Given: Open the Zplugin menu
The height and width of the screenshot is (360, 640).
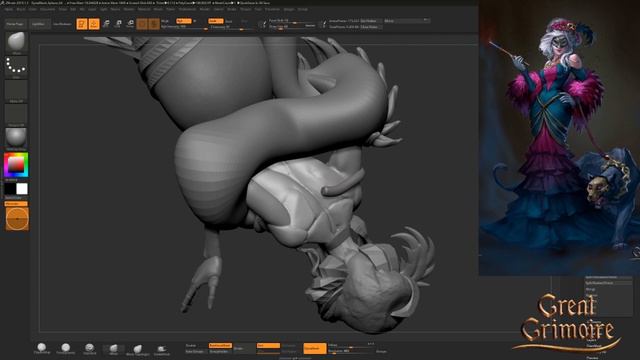Looking at the screenshot, I should pos(289,9).
